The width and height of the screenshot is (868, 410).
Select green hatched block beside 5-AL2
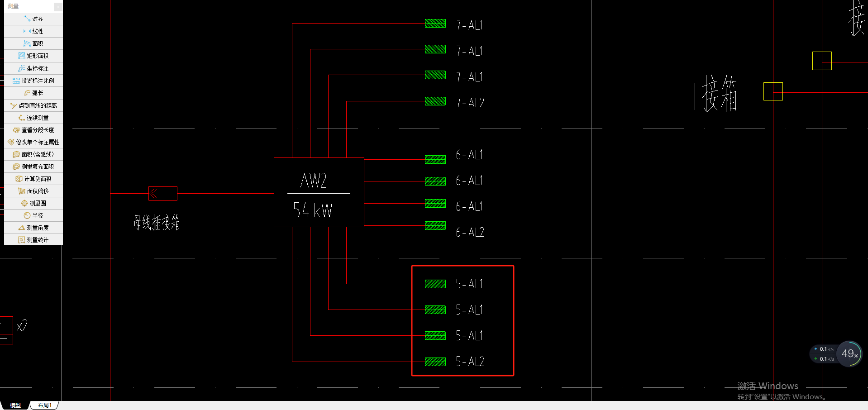[435, 361]
